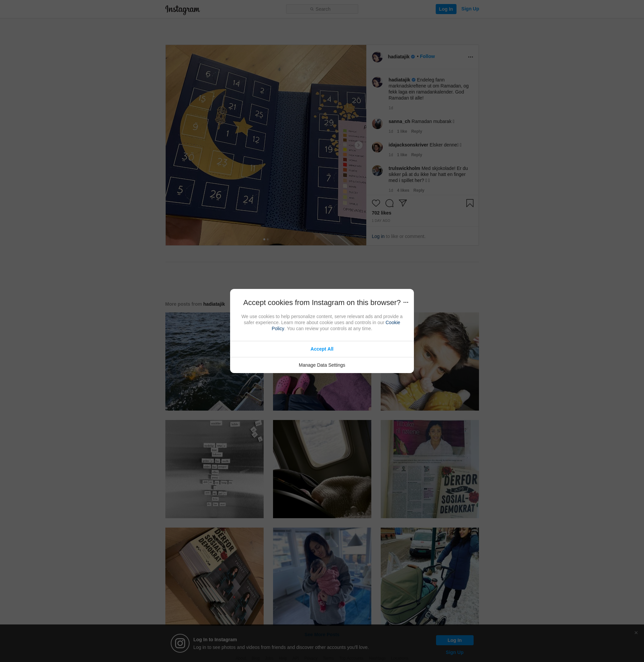Image resolution: width=644 pixels, height=662 pixels.
Task: Open the stack of books post thumbnail
Action: 214,576
